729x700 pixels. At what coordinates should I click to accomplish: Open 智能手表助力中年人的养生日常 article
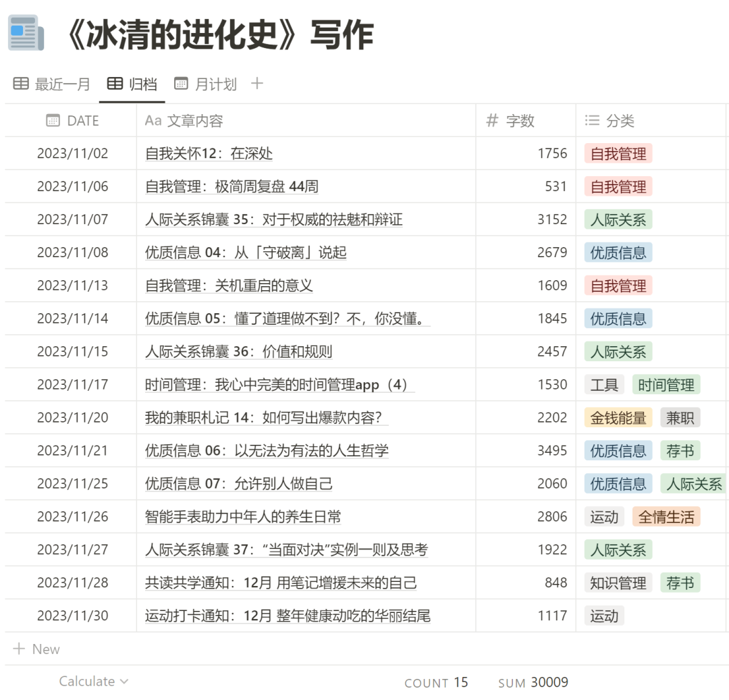click(x=243, y=516)
